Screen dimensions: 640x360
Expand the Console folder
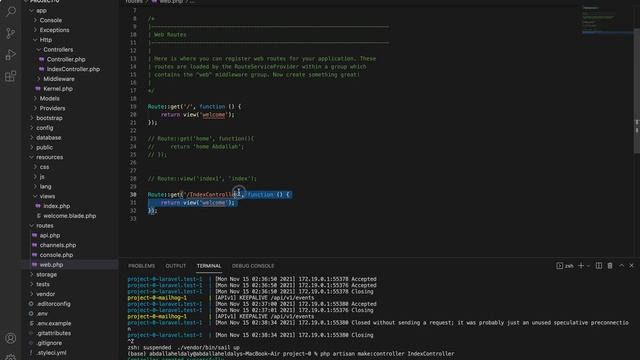click(x=35, y=20)
